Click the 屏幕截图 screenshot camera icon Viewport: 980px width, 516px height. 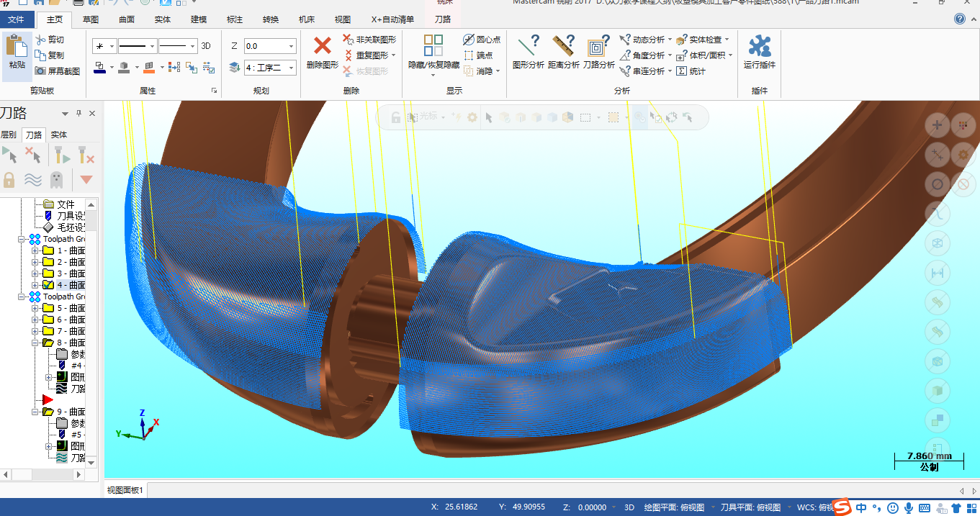[x=41, y=71]
